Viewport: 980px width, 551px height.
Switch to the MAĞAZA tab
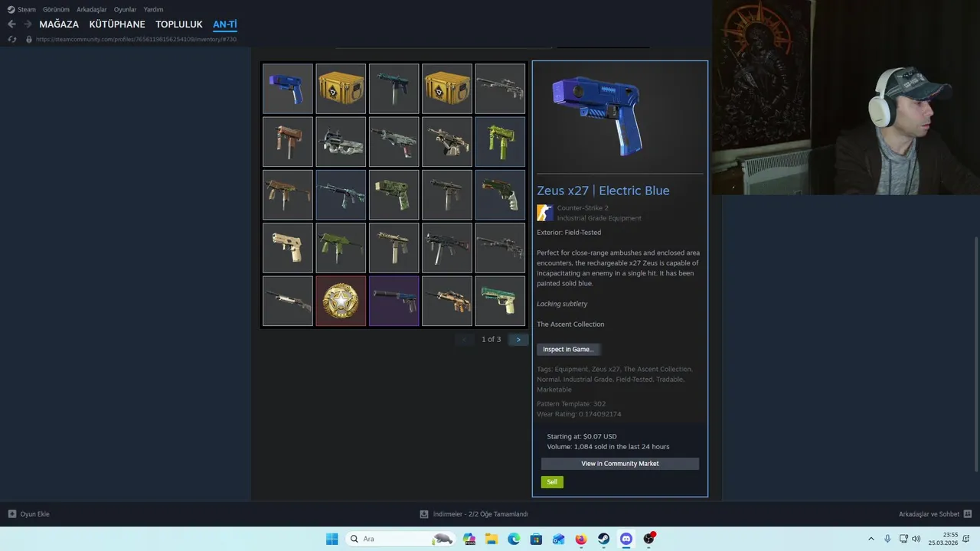59,24
